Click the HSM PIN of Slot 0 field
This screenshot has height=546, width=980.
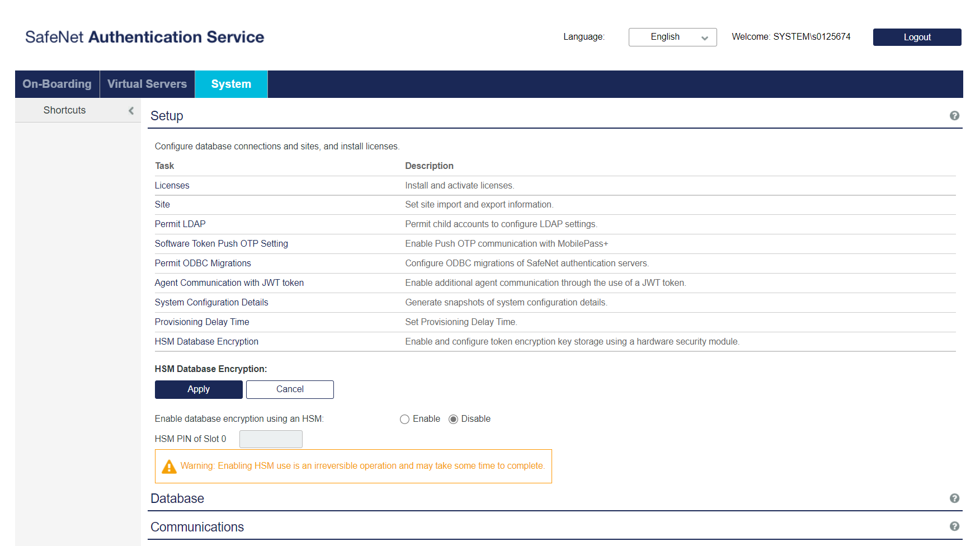271,439
